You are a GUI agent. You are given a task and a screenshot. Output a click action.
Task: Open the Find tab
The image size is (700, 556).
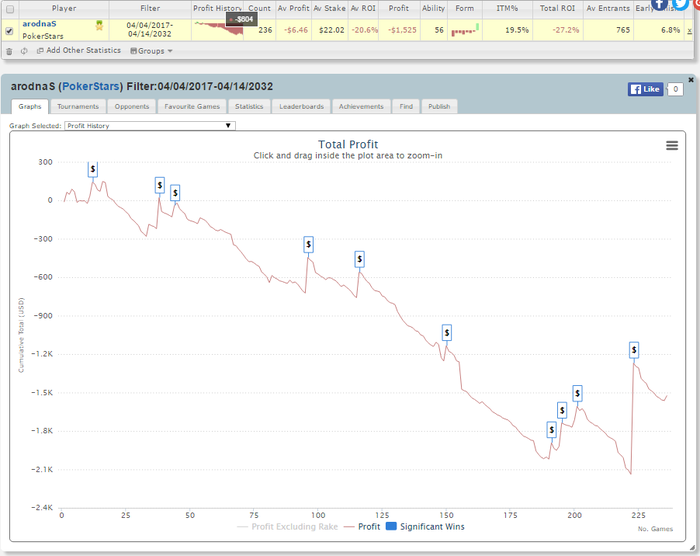[406, 106]
